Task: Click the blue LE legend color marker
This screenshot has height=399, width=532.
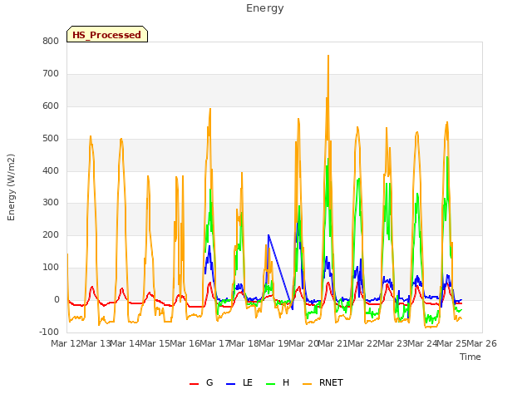Action: [x=231, y=384]
